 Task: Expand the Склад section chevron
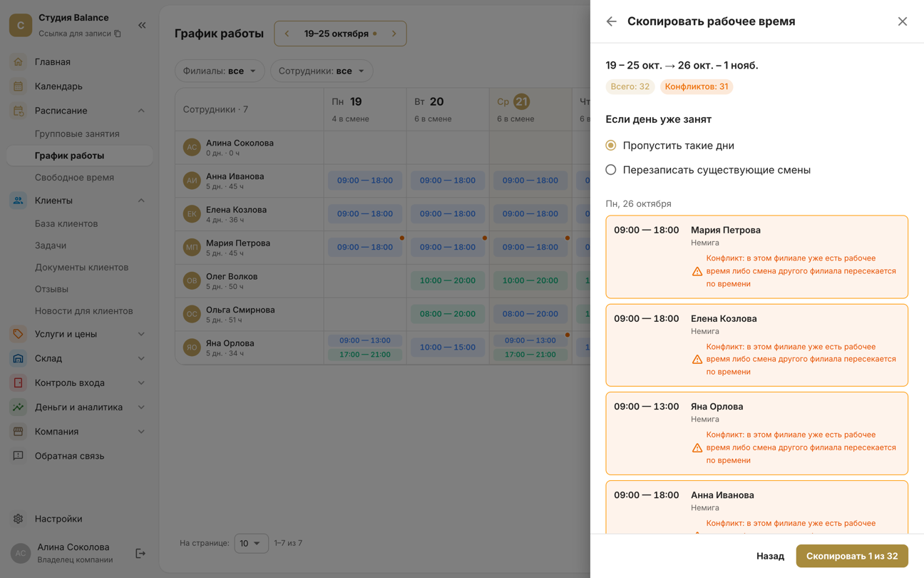coord(141,358)
